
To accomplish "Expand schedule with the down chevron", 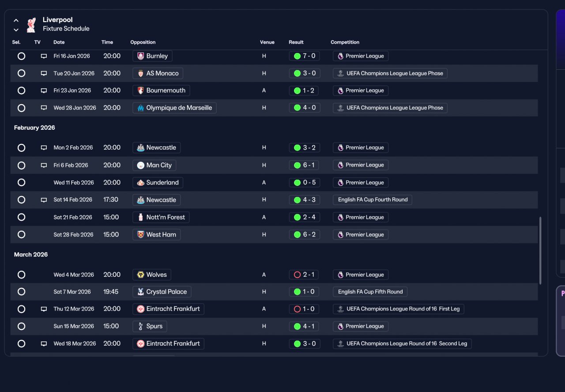I will click(x=16, y=30).
